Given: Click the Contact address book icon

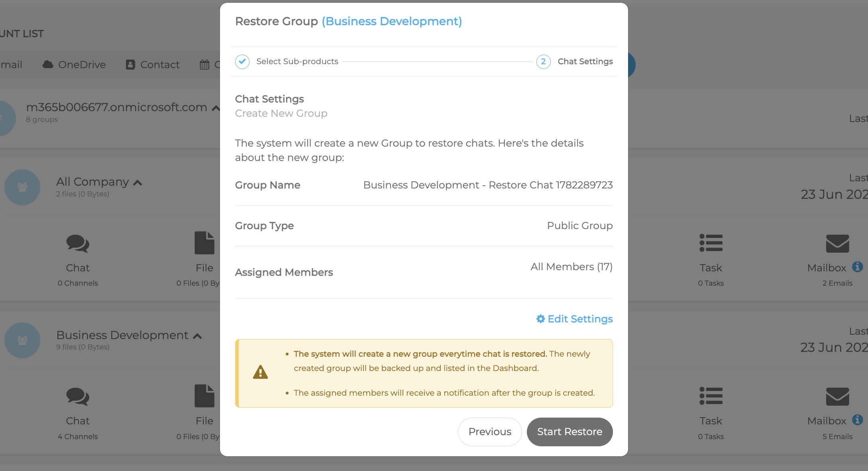Looking at the screenshot, I should (130, 65).
